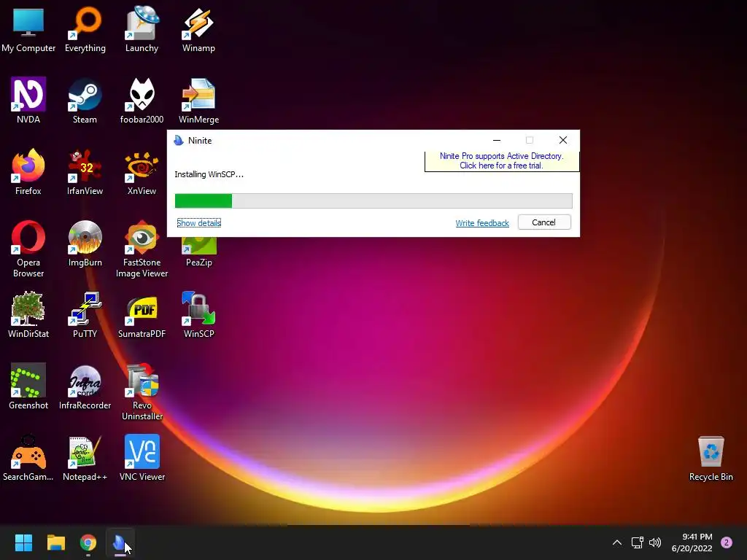The width and height of the screenshot is (747, 560).
Task: Open the taskbar clock and date
Action: [x=692, y=542]
